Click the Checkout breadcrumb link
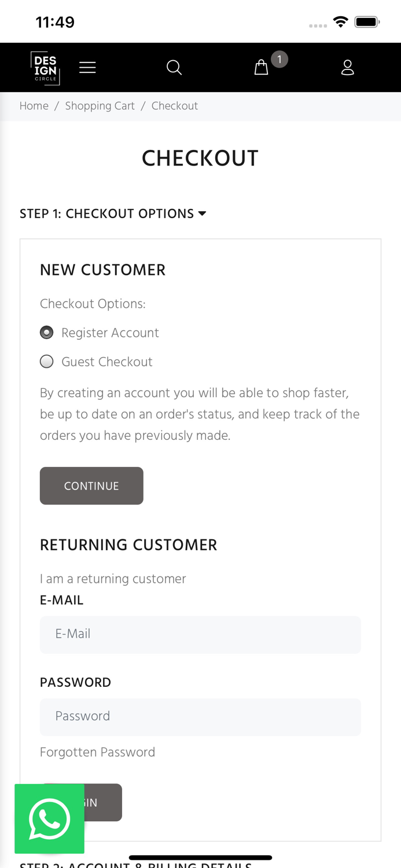 click(x=175, y=106)
